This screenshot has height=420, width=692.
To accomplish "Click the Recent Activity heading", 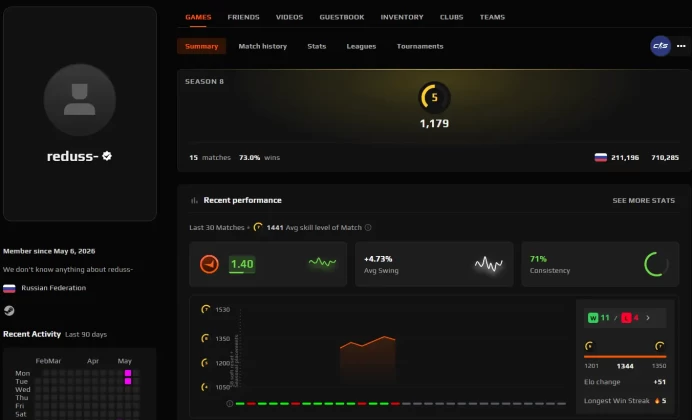I will [x=32, y=334].
